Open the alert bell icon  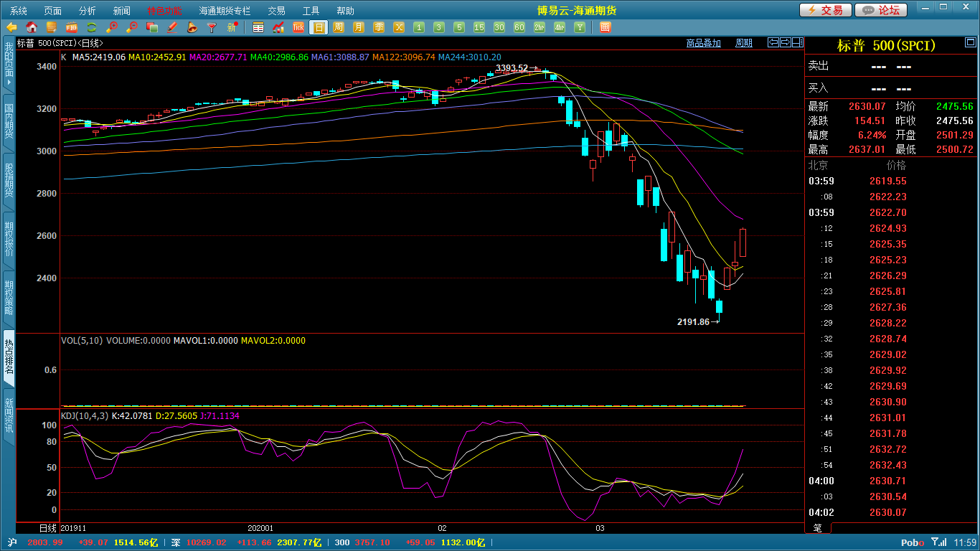click(192, 27)
